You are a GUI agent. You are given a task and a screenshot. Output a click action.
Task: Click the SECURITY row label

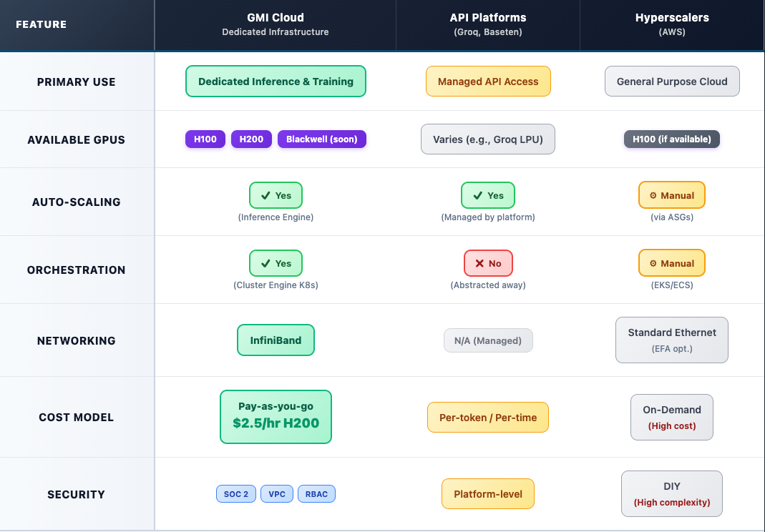click(x=76, y=494)
